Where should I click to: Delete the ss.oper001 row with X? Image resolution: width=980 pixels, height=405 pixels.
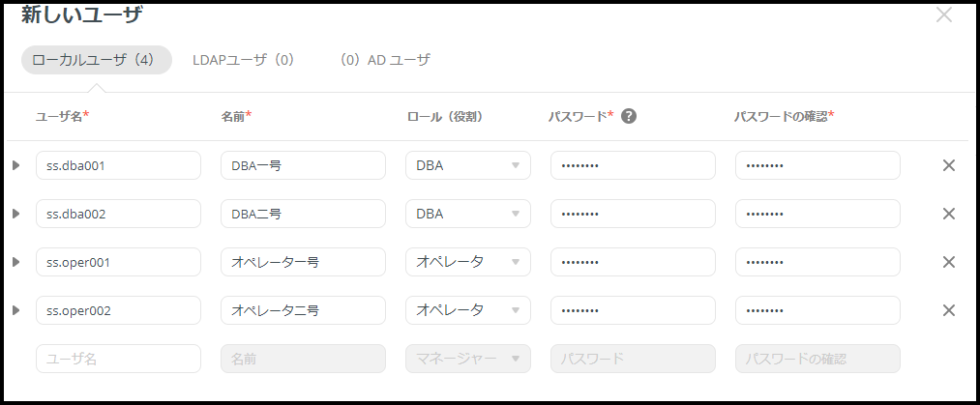(949, 262)
